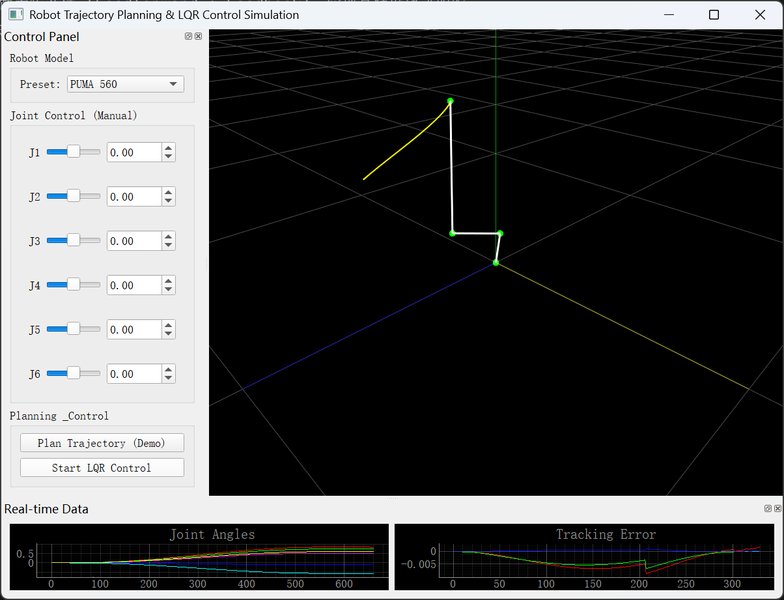784x600 pixels.
Task: Decrease J2 value with down arrow
Action: [x=168, y=201]
